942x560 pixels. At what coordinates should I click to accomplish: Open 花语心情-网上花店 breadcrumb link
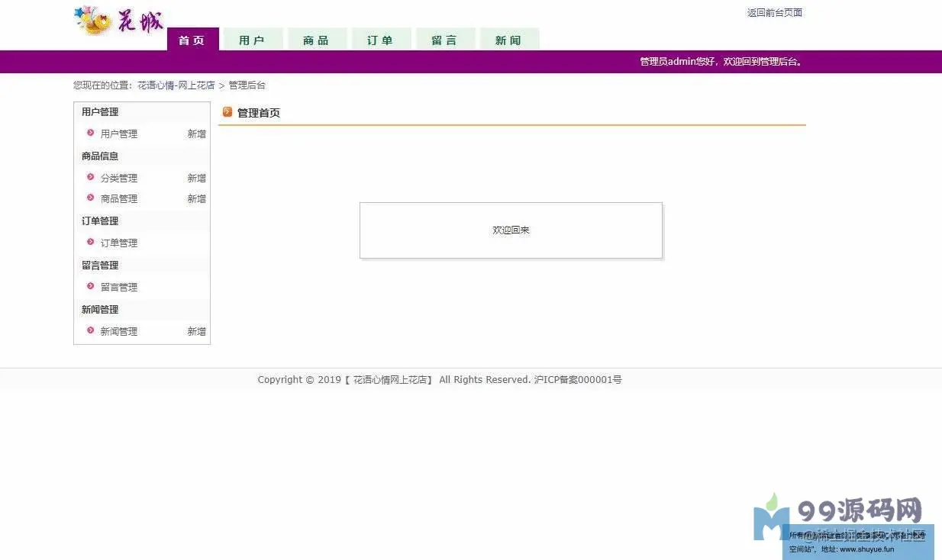176,85
